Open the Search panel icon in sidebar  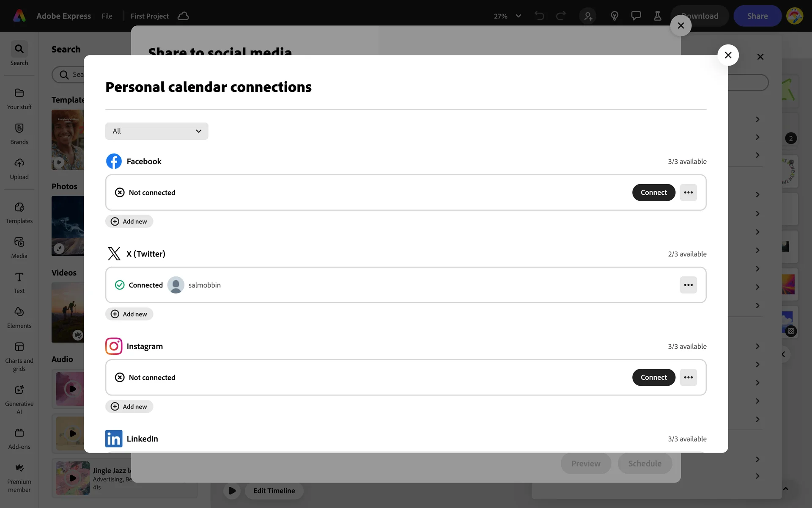point(19,50)
